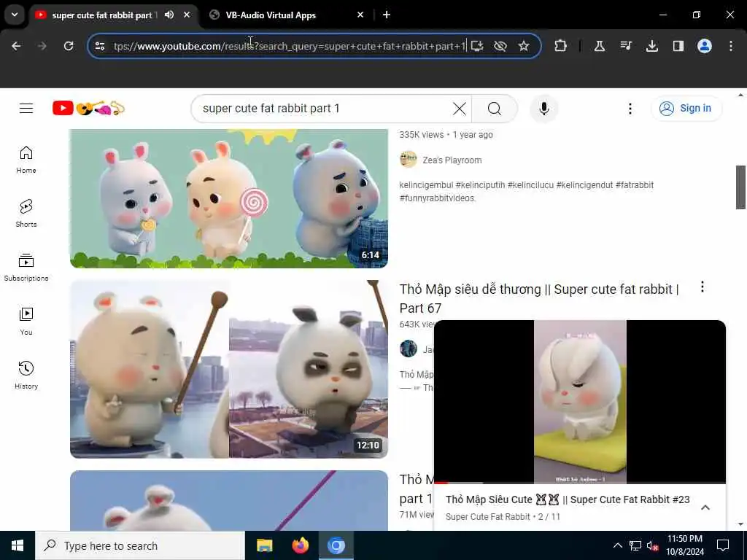This screenshot has height=560, width=747.
Task: Open the Chrome three-dot menu
Action: [x=731, y=46]
